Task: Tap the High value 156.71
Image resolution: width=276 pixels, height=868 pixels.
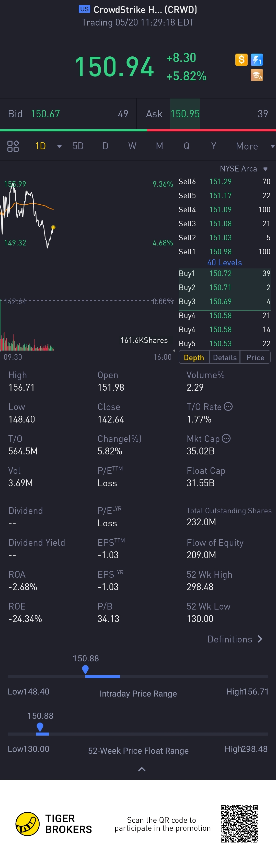Action: 21,388
